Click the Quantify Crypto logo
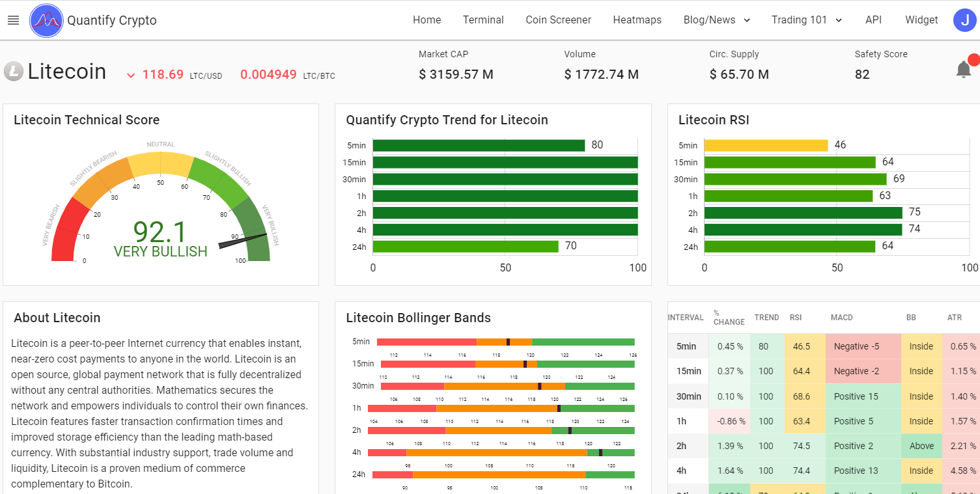 coord(46,20)
